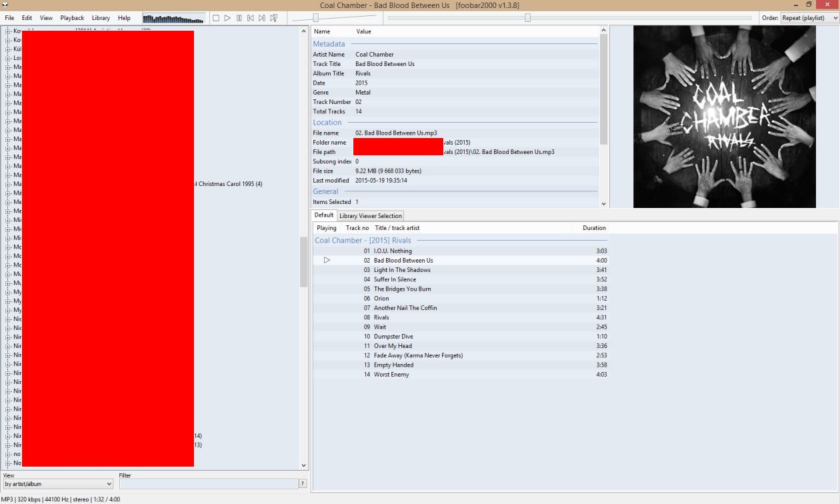The image size is (840, 504).
Task: Click the now-playing arrow indicator
Action: [x=327, y=260]
